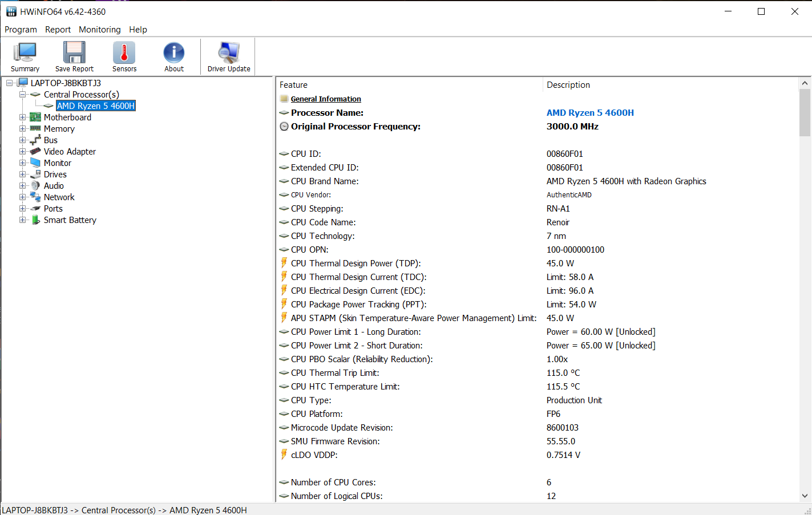The image size is (812, 515).
Task: Expand the Memory tree node
Action: point(22,128)
